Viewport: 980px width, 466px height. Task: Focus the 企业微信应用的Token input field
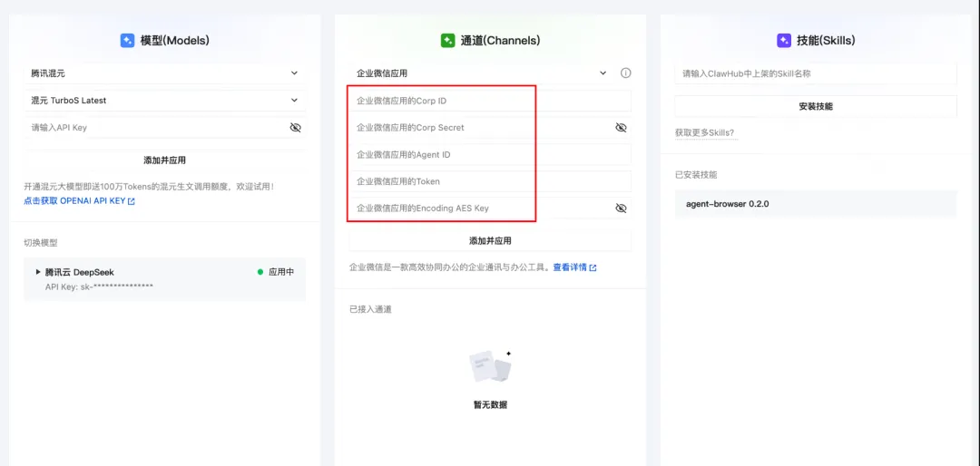pyautogui.click(x=490, y=181)
